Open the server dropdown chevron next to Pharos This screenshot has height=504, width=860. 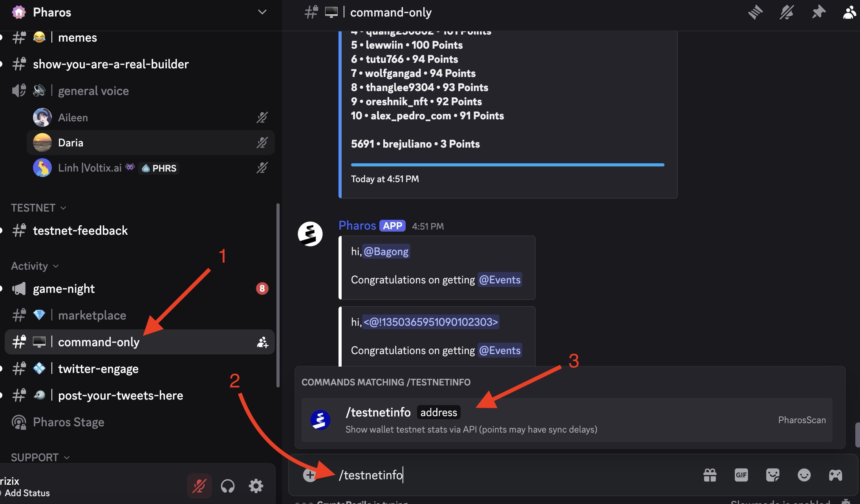point(262,12)
